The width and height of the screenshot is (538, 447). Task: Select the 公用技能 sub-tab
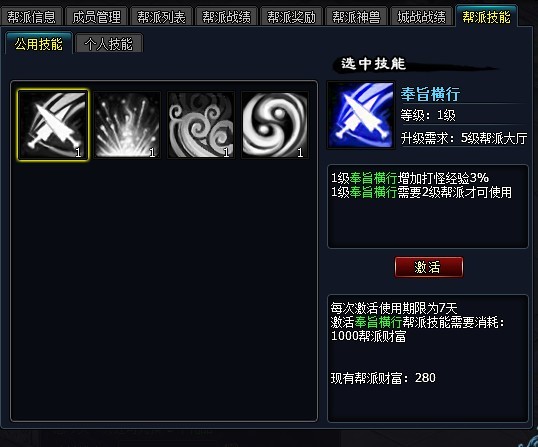39,43
